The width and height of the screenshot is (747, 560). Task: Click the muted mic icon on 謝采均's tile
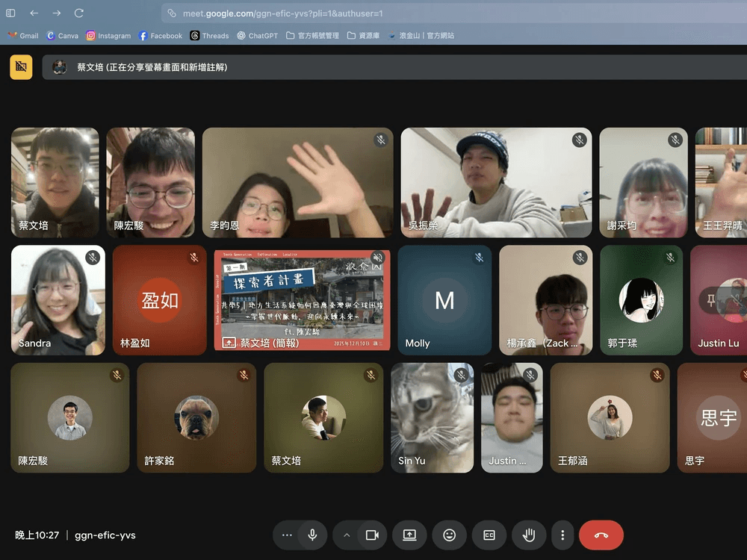(675, 140)
